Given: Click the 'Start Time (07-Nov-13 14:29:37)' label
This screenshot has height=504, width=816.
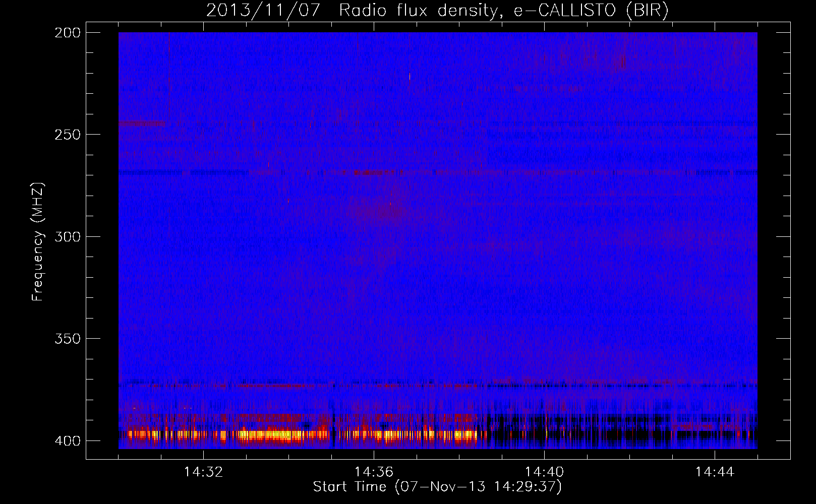Looking at the screenshot, I should point(437,487).
